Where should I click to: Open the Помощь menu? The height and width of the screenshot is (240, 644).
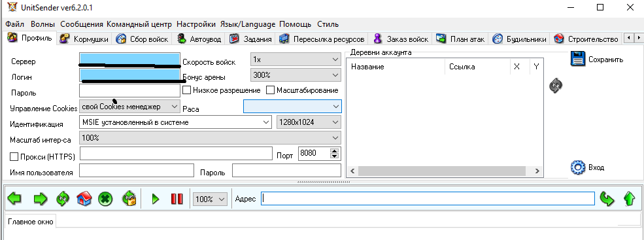click(x=296, y=24)
